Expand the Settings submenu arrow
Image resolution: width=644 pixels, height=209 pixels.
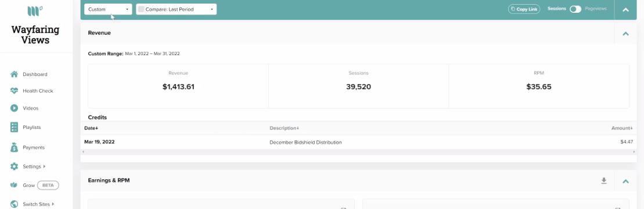pos(44,166)
